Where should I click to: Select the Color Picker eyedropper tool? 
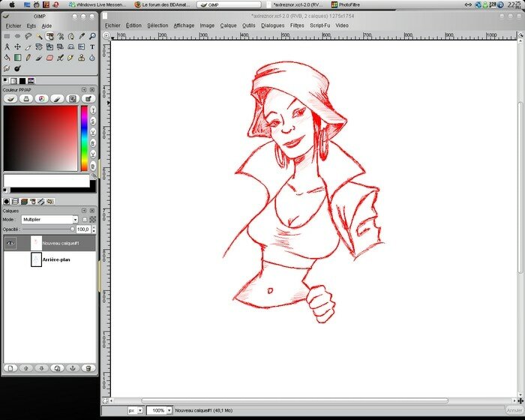coord(82,36)
